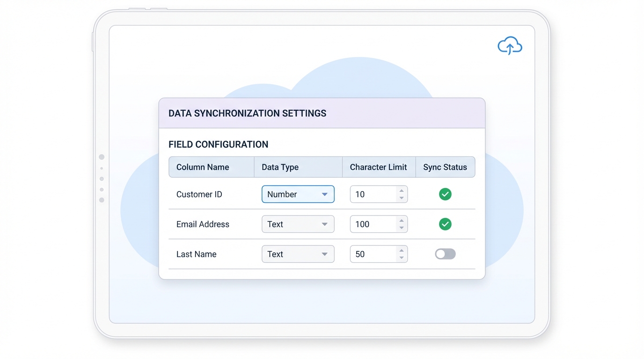Click the Column Name column header

pos(203,167)
